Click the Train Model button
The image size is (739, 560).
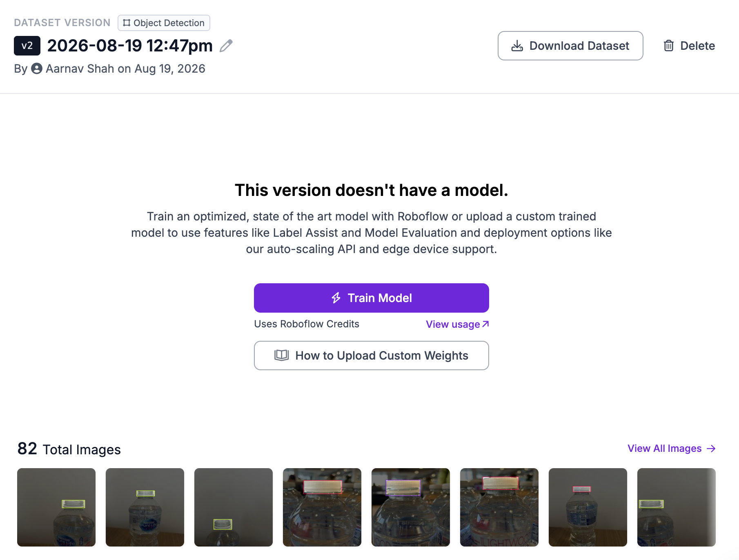372,298
